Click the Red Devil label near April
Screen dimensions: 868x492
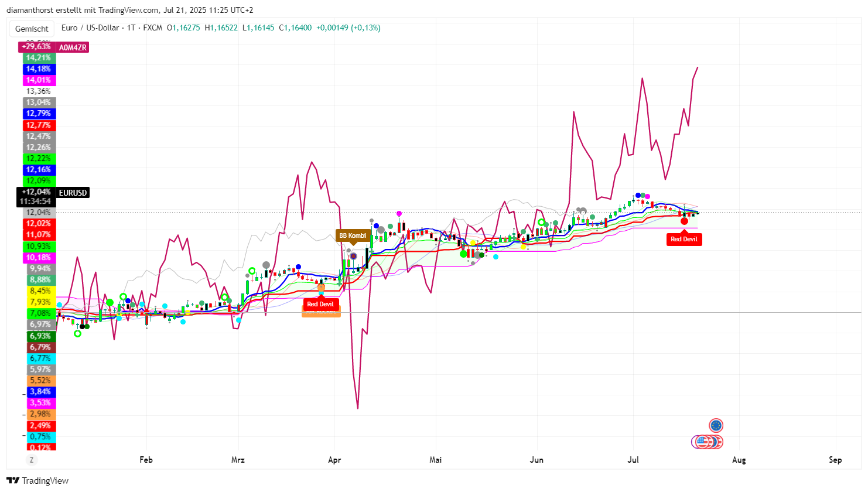click(320, 304)
